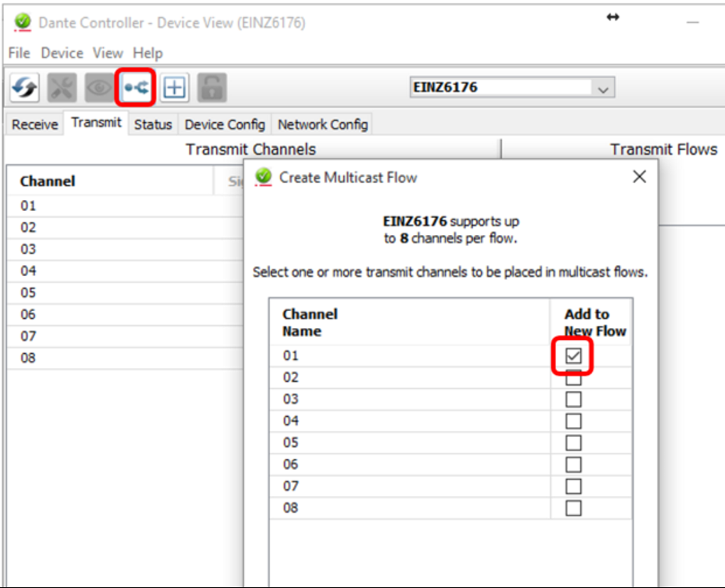The image size is (725, 588).
Task: Check the channel 03 flow checkbox
Action: (573, 400)
